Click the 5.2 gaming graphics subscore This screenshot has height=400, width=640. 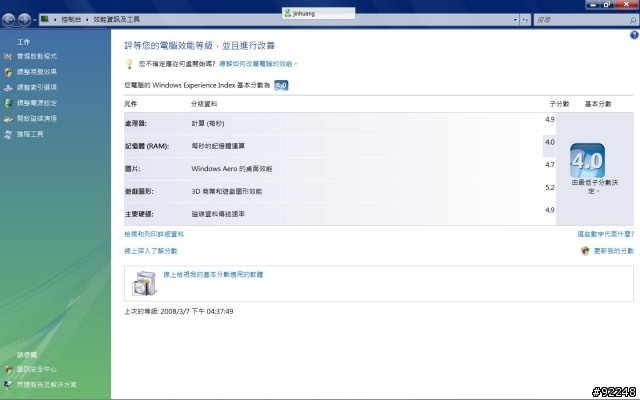[x=550, y=188]
